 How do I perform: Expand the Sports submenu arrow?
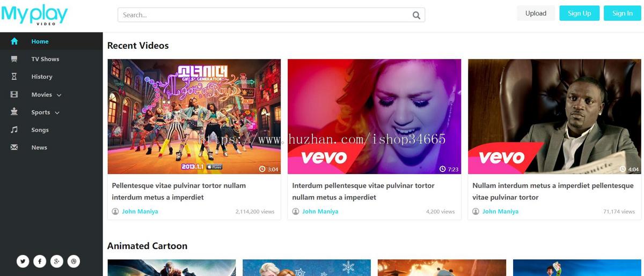click(x=57, y=113)
